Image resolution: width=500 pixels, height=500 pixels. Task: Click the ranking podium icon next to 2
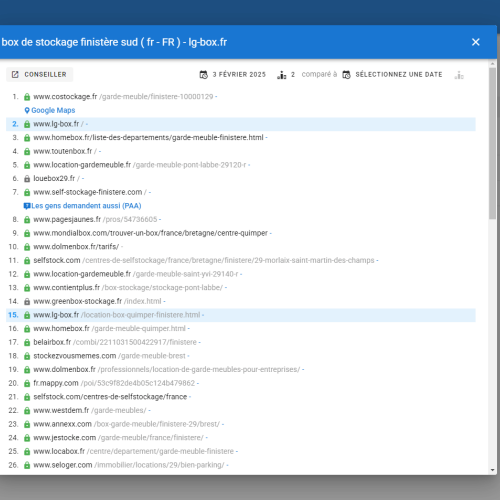282,75
